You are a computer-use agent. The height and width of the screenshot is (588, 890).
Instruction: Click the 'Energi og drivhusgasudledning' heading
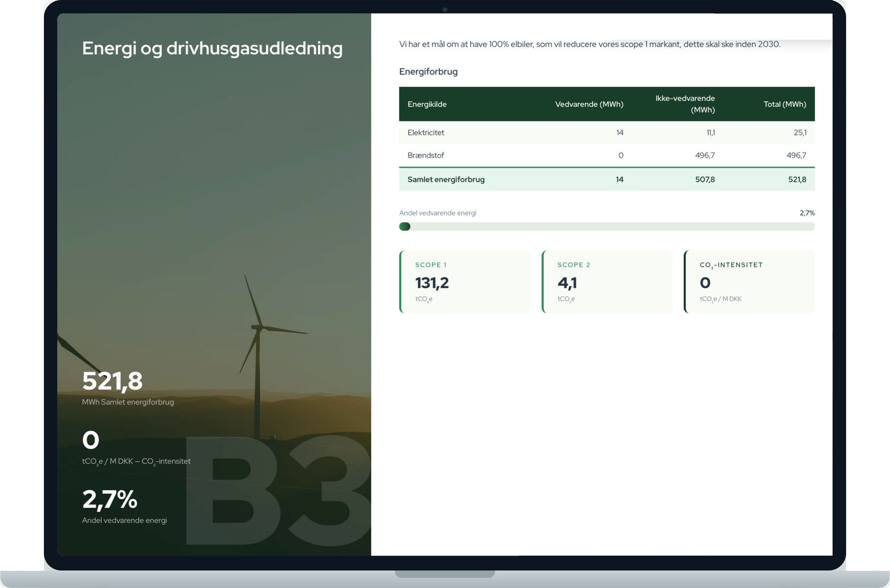click(212, 49)
